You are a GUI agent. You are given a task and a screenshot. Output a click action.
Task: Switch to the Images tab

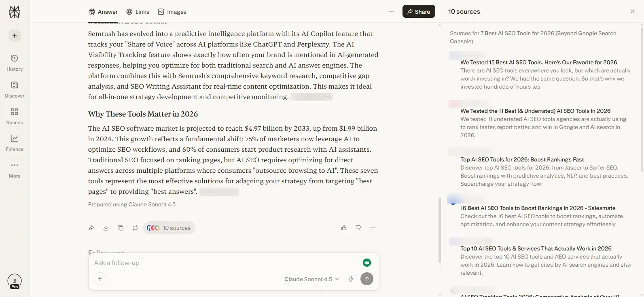[172, 12]
